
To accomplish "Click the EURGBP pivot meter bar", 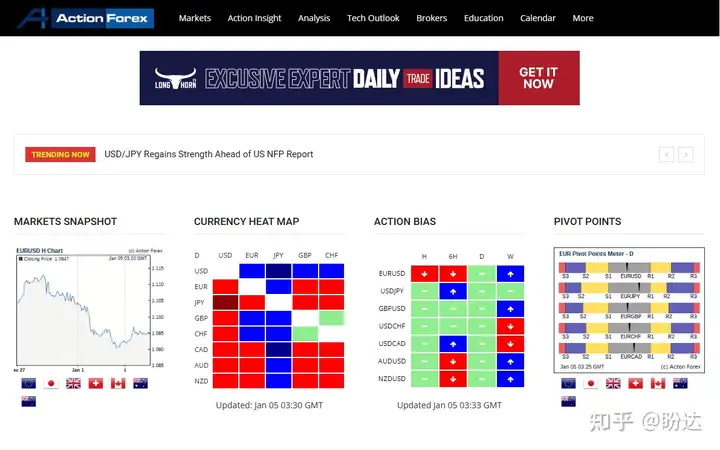I will tap(629, 308).
